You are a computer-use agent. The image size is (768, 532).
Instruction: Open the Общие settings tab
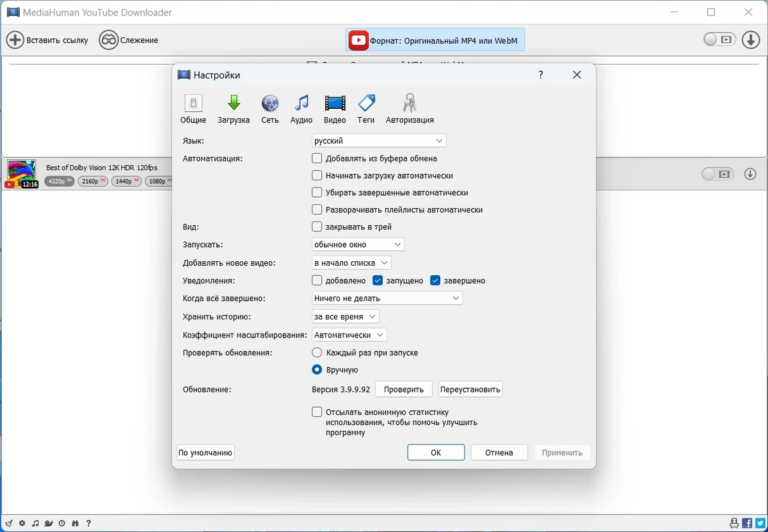193,109
